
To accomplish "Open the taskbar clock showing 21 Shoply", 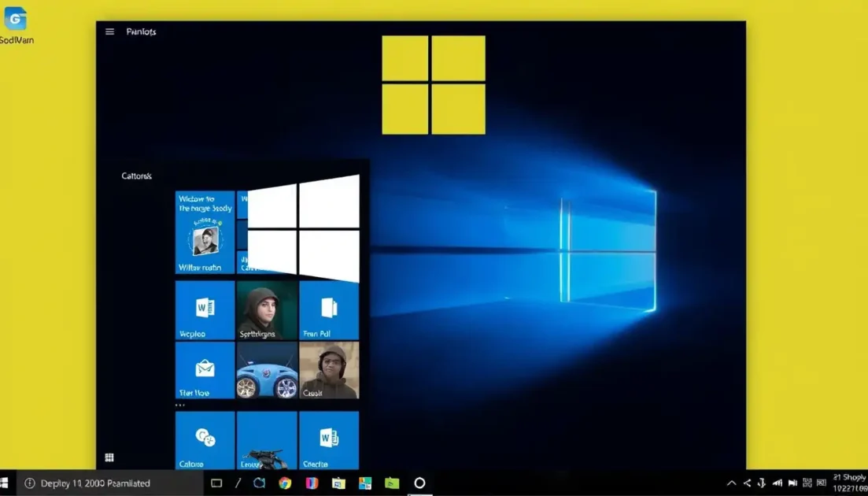I will click(x=850, y=483).
